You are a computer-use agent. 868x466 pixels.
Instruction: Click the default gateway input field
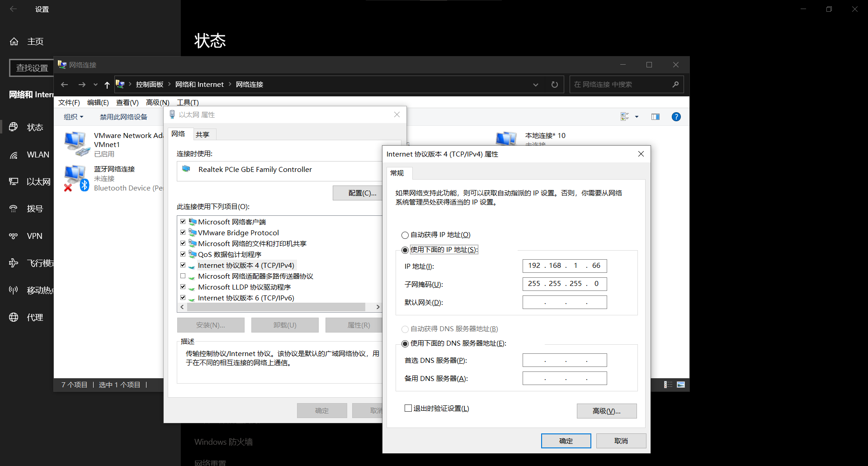pos(564,302)
